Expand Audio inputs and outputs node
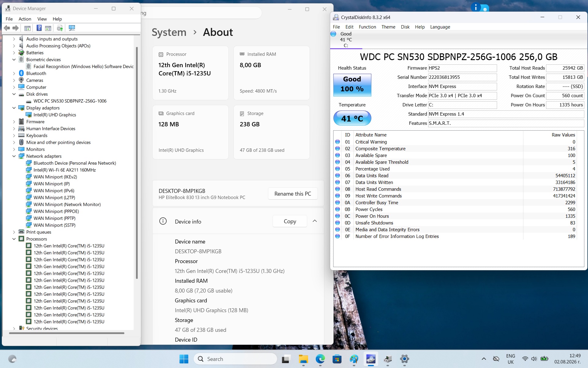Screen dimensions: 588x368 click(14, 39)
